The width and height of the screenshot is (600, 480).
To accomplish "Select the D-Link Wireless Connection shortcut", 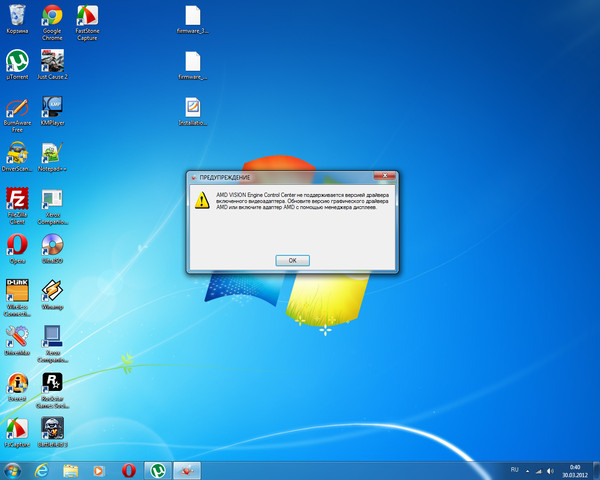I will tap(17, 298).
